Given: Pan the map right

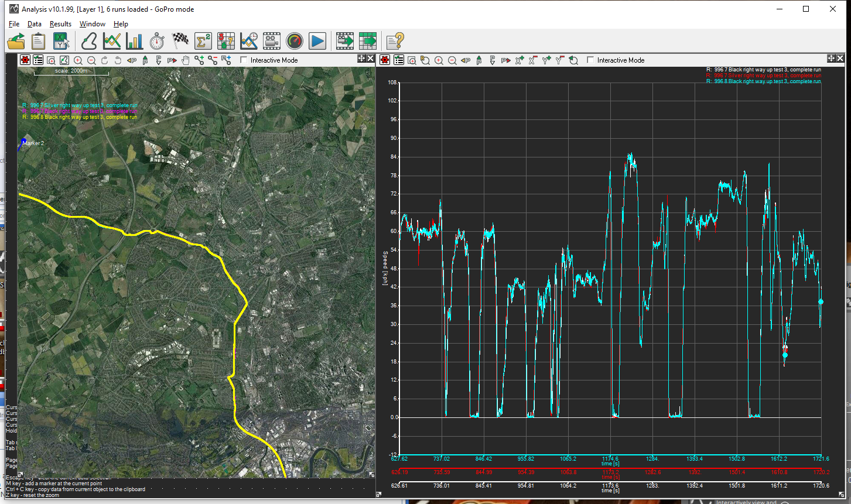Looking at the screenshot, I should coord(172,60).
